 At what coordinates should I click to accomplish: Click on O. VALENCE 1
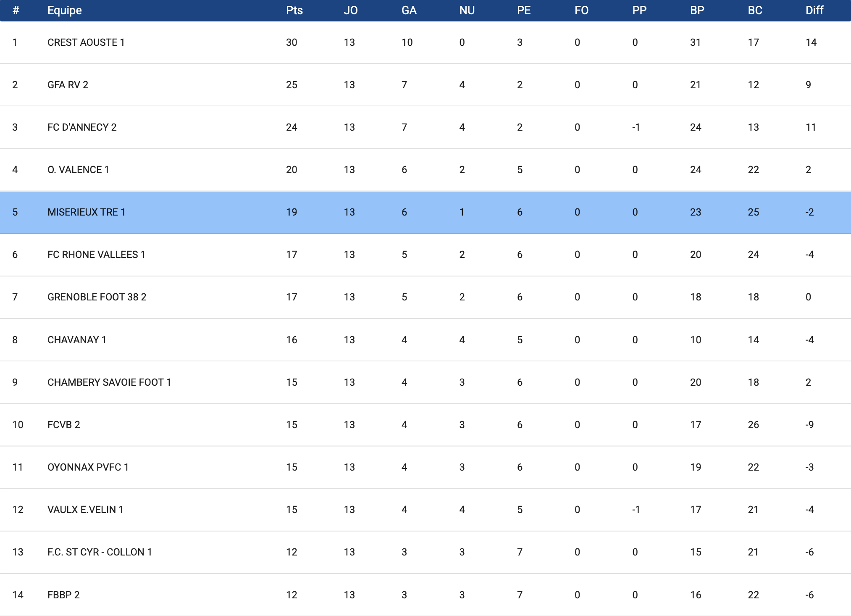point(78,170)
